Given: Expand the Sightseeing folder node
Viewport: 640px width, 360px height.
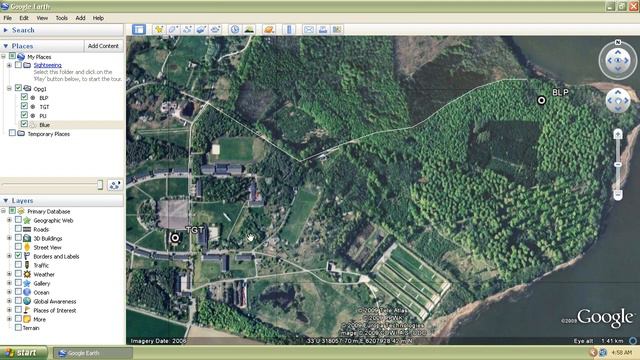Looking at the screenshot, I should pos(9,65).
